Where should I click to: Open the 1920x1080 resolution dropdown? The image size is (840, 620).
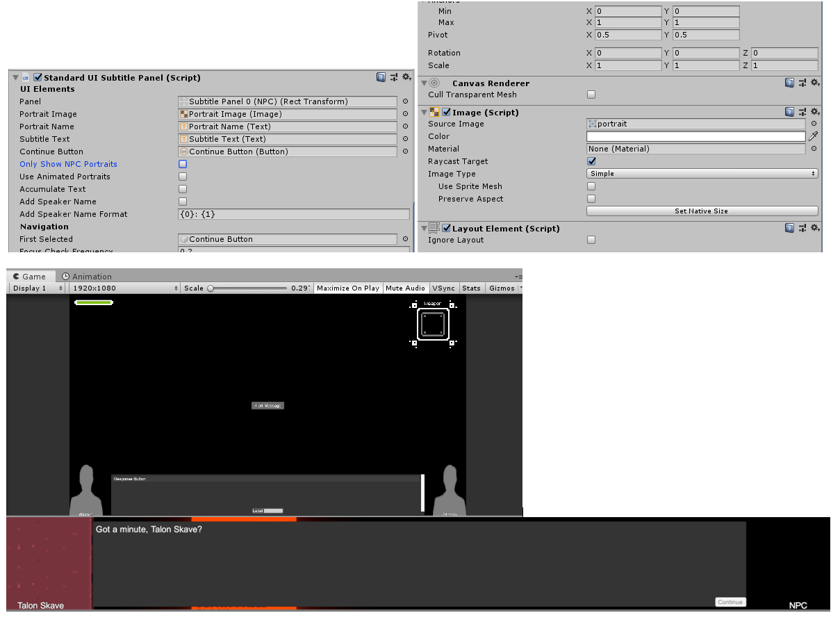[x=125, y=288]
